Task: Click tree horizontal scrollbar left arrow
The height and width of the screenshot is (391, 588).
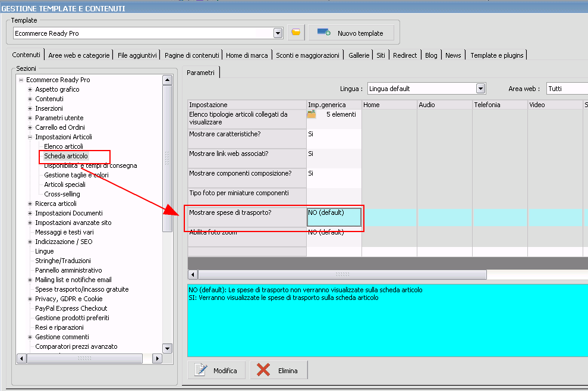Action: (21, 358)
